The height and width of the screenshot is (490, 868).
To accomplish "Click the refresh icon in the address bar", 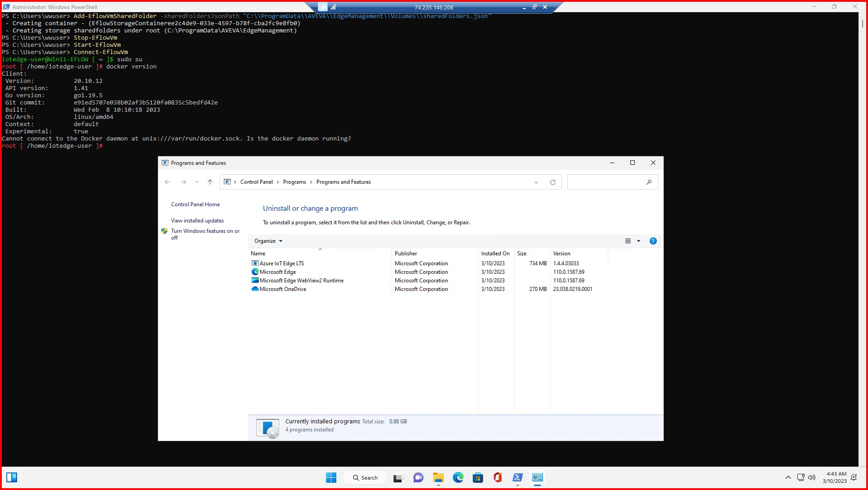I will 553,182.
